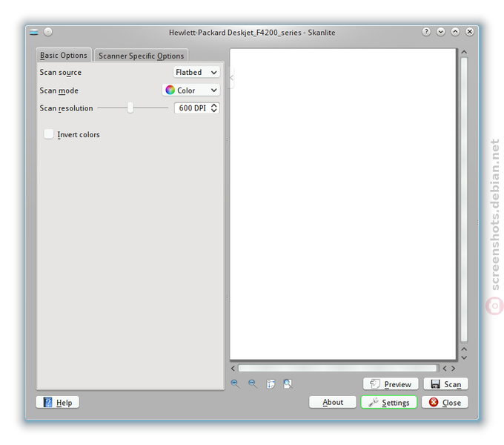Zoom out of the scan preview

(x=253, y=383)
